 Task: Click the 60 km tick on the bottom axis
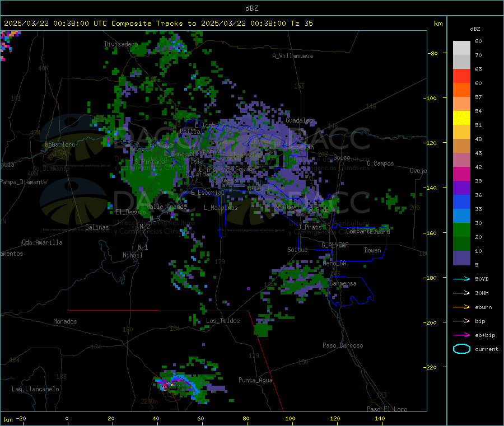click(201, 419)
